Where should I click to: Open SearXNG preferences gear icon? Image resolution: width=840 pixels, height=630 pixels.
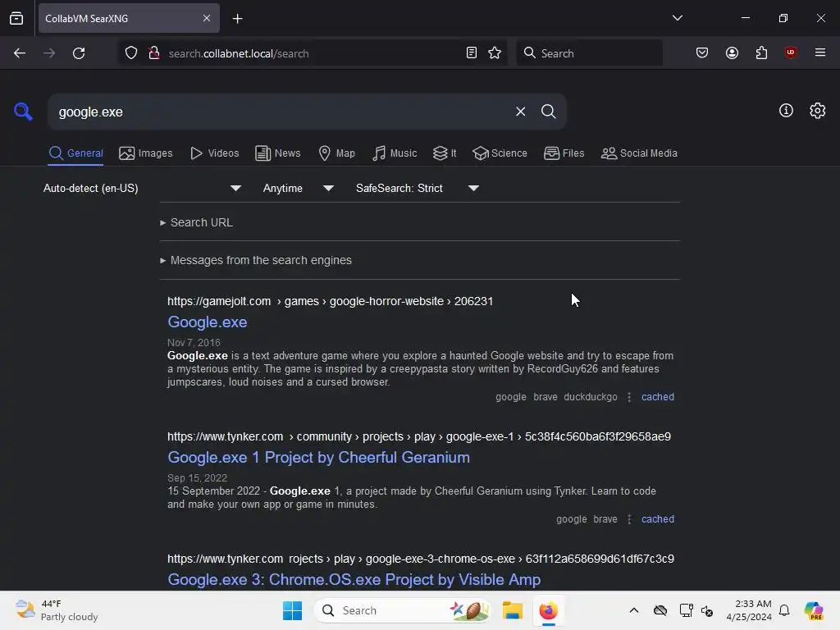(817, 111)
